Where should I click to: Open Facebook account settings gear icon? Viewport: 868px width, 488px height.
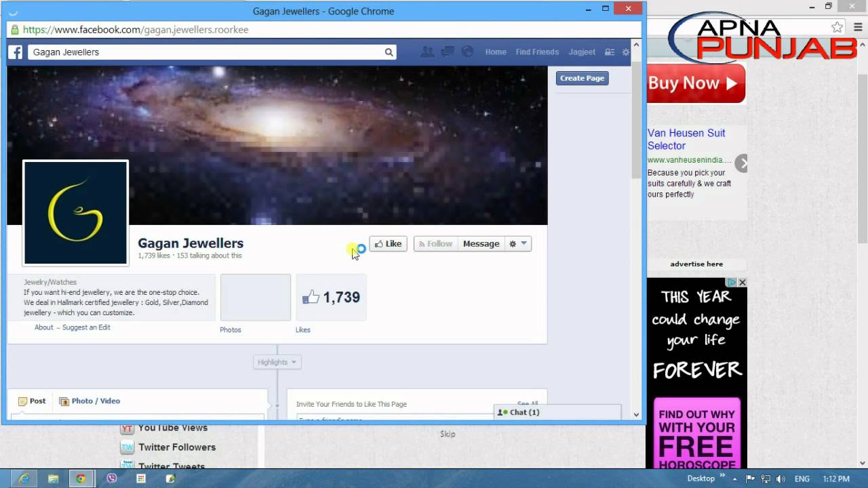(x=626, y=52)
